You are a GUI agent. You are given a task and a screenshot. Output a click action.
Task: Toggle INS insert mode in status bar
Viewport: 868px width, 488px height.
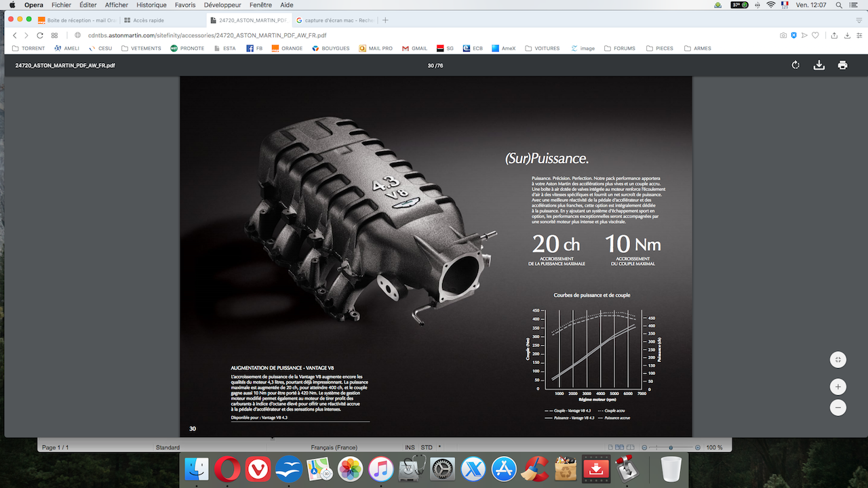tap(410, 447)
